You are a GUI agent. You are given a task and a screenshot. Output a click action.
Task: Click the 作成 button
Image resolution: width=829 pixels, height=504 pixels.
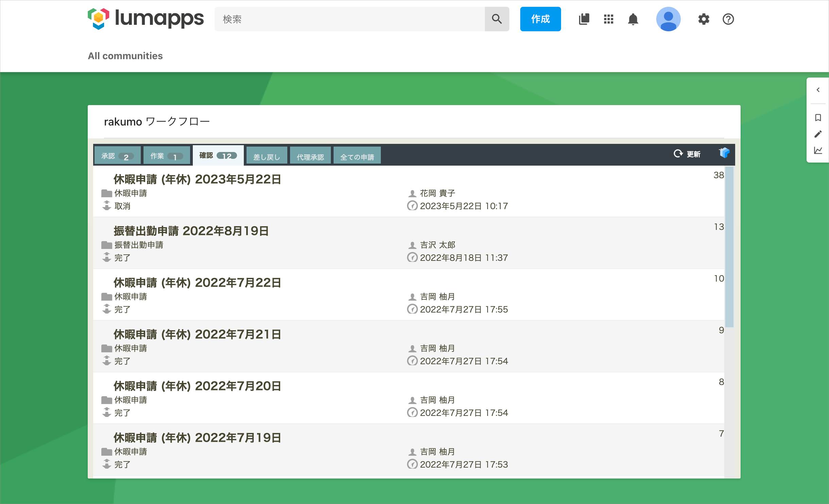click(540, 19)
